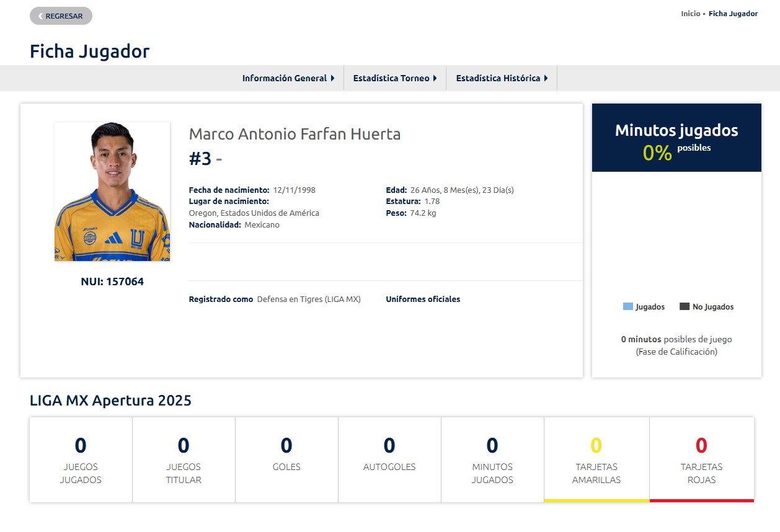Viewport: 780px width, 532px height.
Task: Click the jersey number #3
Action: click(200, 159)
